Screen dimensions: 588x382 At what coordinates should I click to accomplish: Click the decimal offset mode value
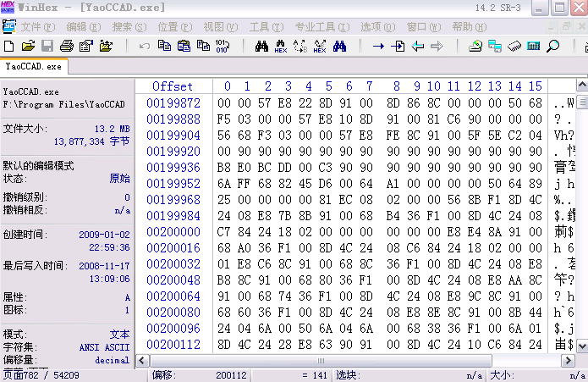pos(113,360)
